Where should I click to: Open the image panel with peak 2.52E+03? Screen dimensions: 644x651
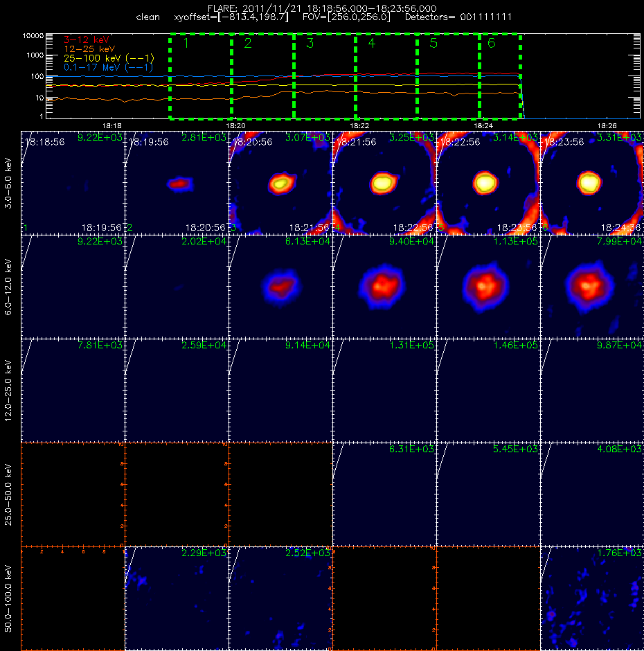[280, 598]
